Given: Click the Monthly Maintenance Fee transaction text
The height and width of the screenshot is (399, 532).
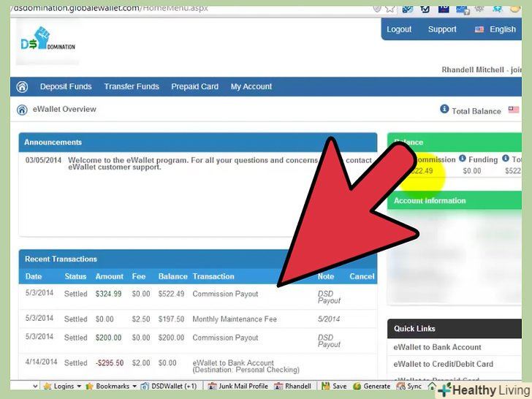Looking at the screenshot, I should coord(235,319).
